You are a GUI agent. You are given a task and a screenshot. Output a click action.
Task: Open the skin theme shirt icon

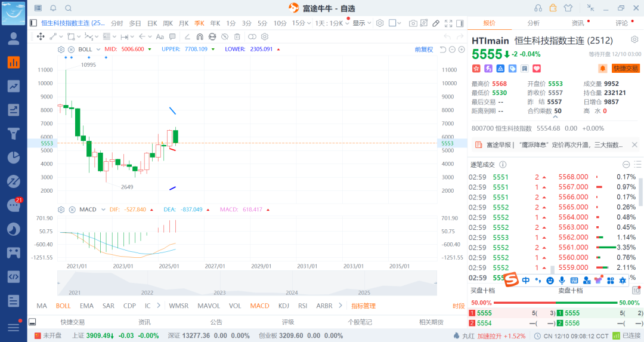pos(568,8)
